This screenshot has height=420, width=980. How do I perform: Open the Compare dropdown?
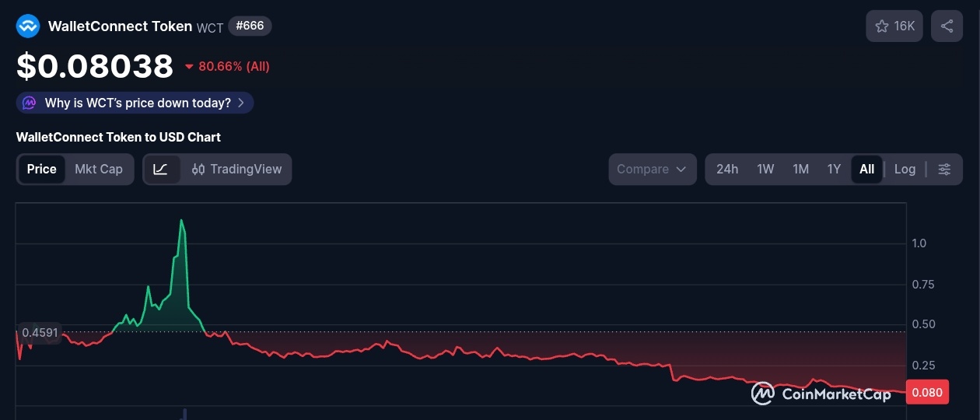(652, 170)
